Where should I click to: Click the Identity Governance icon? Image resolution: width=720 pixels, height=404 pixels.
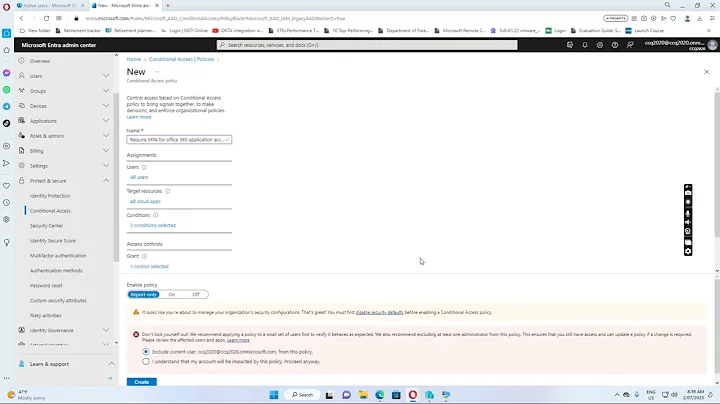22,330
